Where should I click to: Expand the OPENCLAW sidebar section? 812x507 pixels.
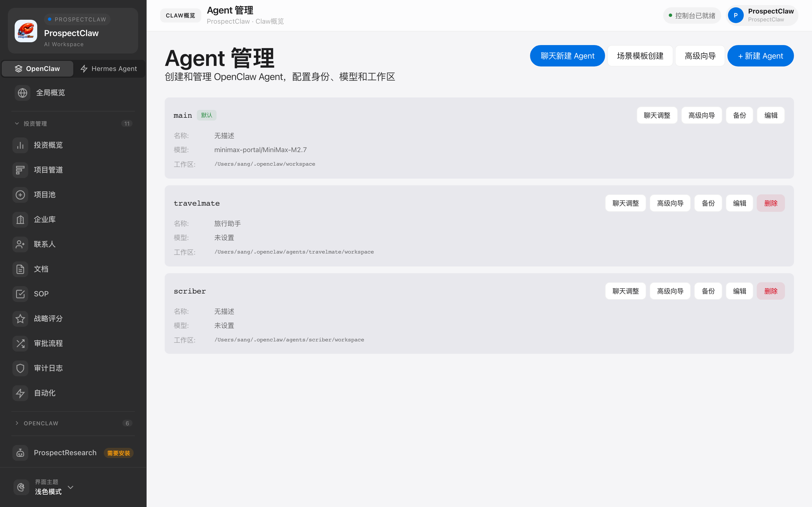tap(17, 423)
